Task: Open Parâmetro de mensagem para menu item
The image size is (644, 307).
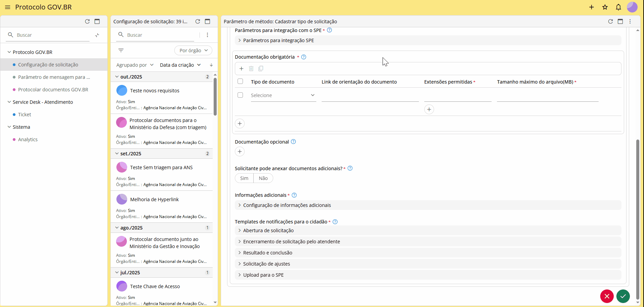Action: (54, 77)
